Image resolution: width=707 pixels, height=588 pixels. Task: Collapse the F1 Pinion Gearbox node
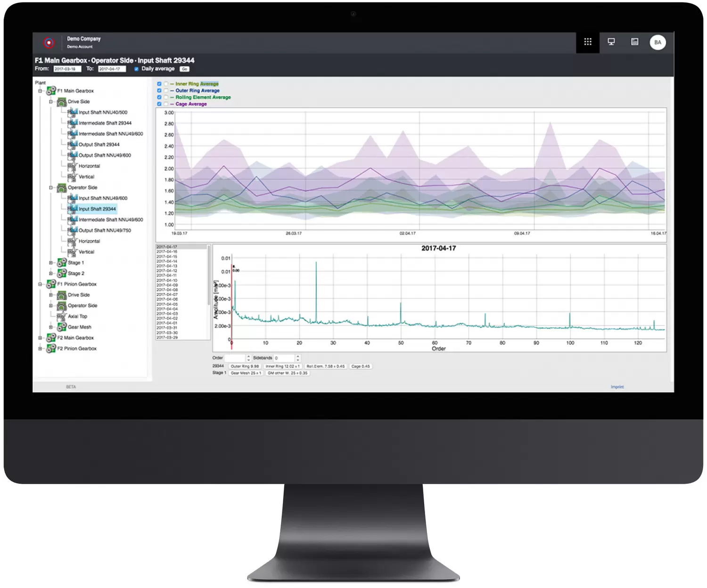tap(41, 284)
